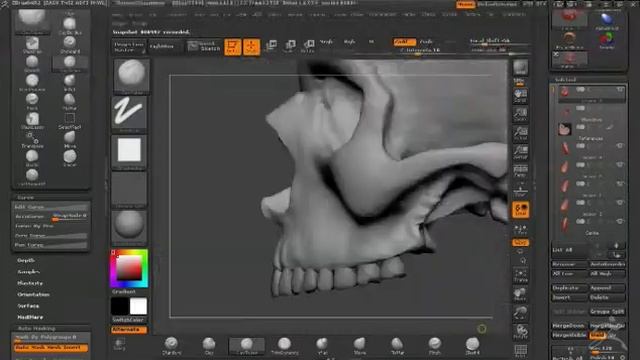This screenshot has width=640, height=360.
Task: Toggle the Floor grid
Action: (520, 190)
